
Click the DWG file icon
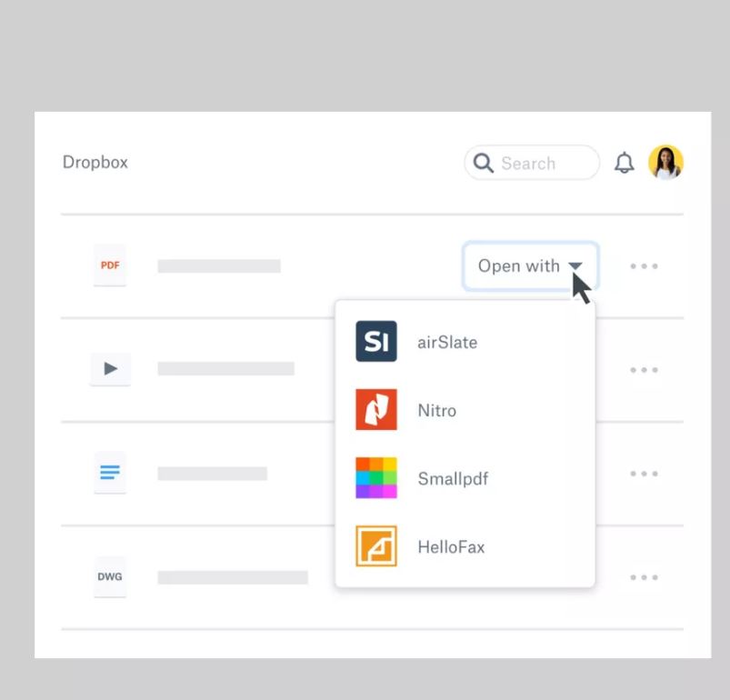(x=110, y=576)
